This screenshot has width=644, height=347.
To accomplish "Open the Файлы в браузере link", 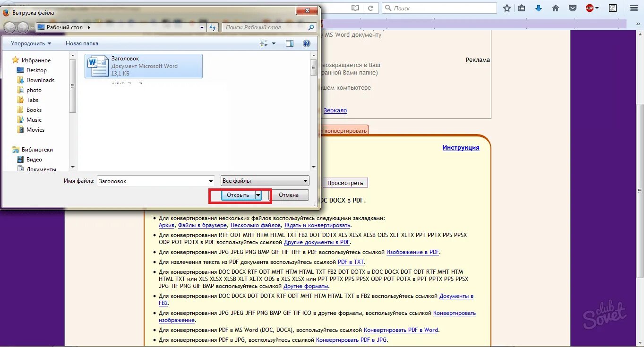I will (202, 226).
